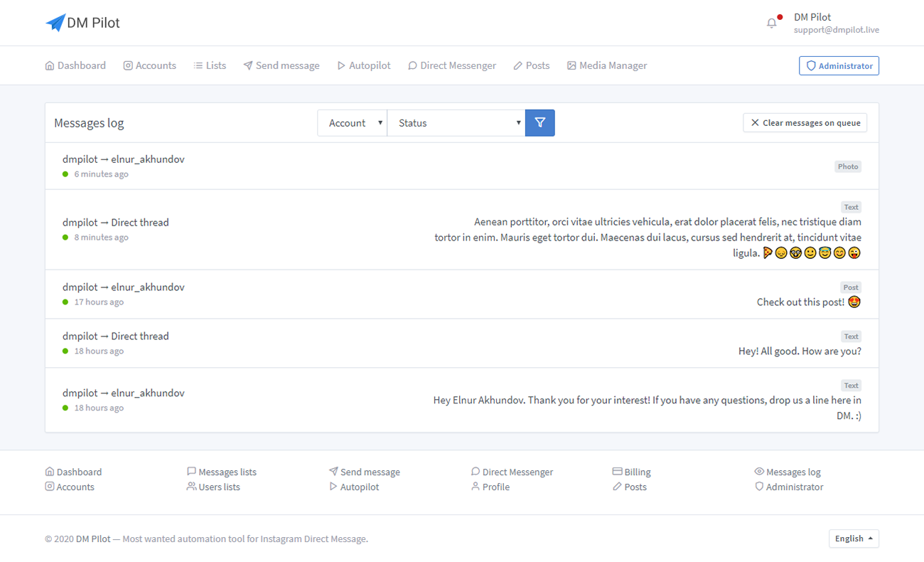
Task: Click the footer Accounts Instagram icon
Action: coord(50,487)
